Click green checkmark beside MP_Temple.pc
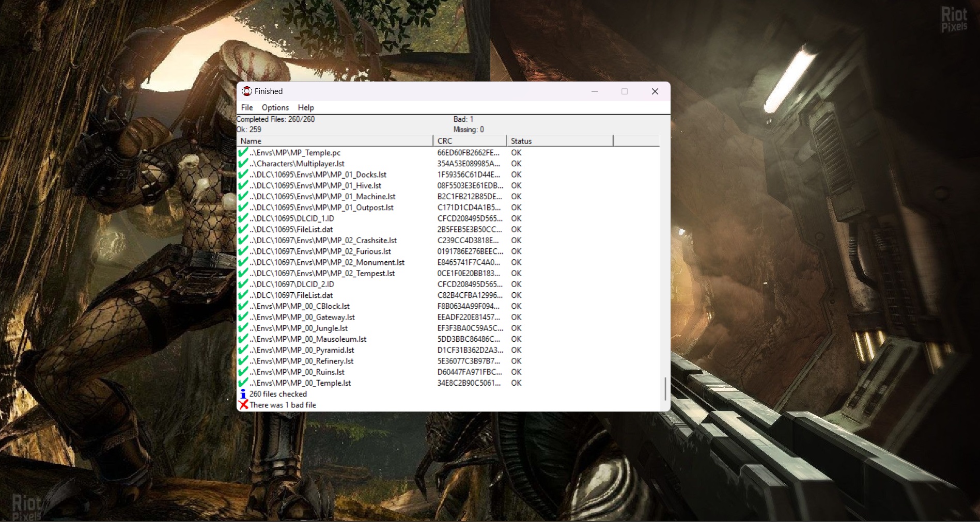 [x=243, y=152]
